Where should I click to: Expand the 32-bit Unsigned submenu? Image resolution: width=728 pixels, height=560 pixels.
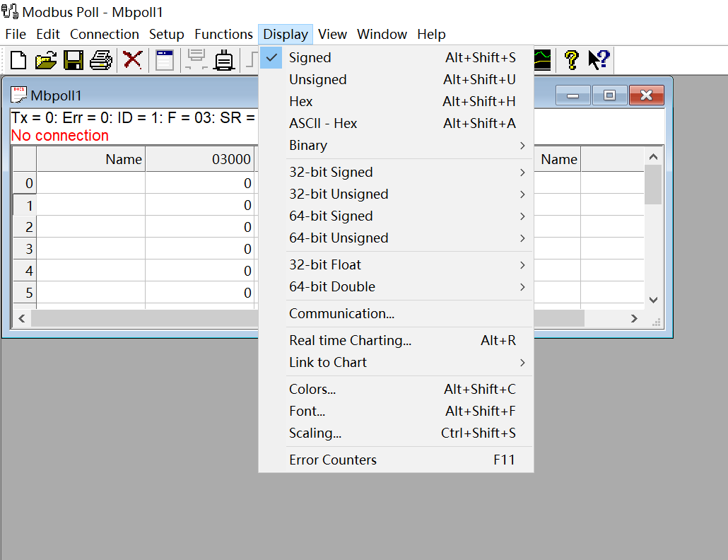tap(396, 194)
